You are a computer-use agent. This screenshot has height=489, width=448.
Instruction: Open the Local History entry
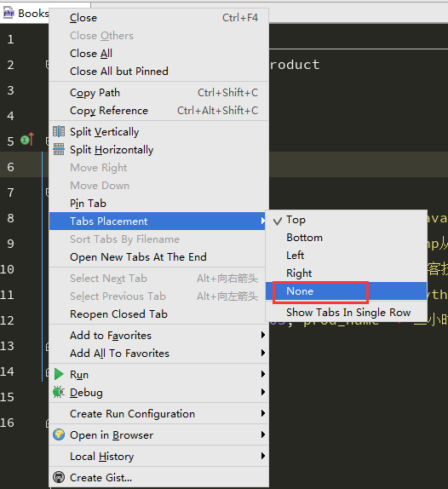coord(158,457)
